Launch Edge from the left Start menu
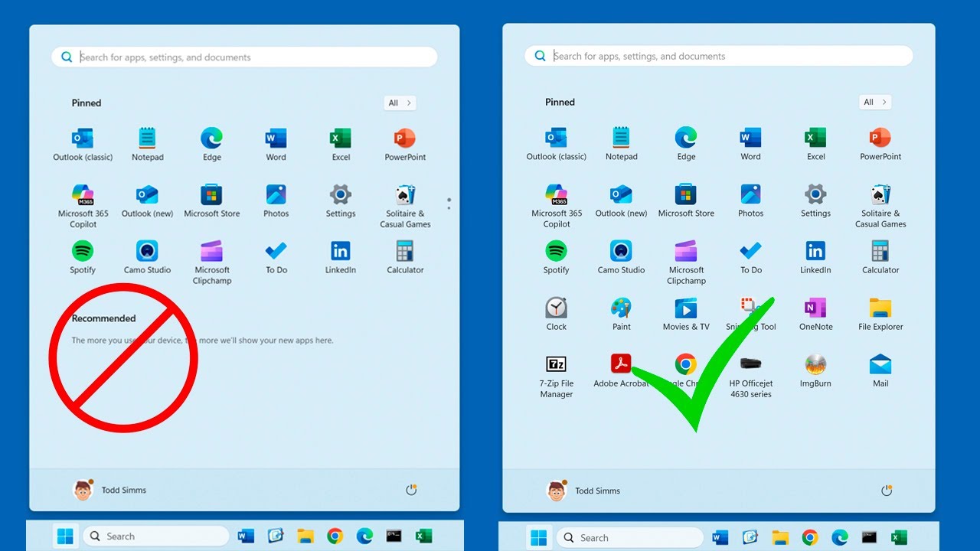Image resolution: width=980 pixels, height=551 pixels. (211, 145)
